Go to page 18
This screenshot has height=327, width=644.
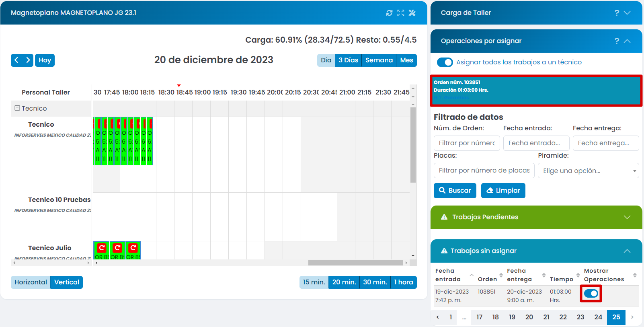(495, 317)
